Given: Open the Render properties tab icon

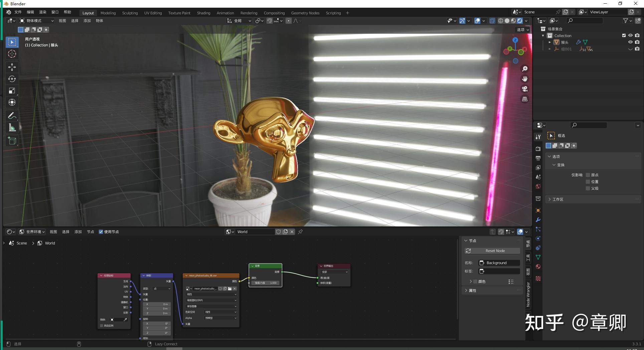Looking at the screenshot, I should pyautogui.click(x=538, y=149).
